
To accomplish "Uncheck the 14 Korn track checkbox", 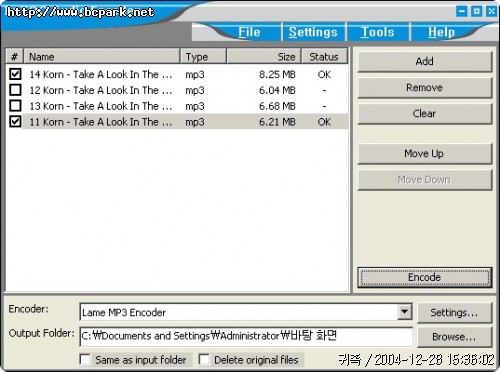I will click(15, 74).
